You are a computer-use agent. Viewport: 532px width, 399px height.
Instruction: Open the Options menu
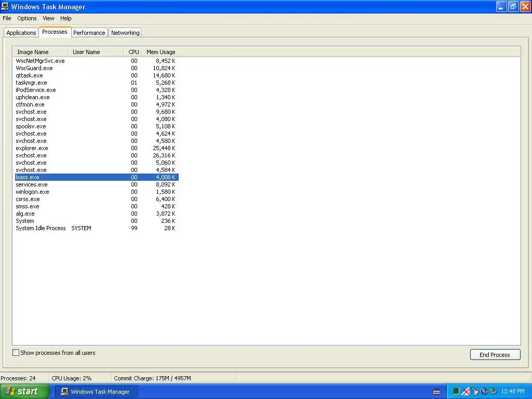pos(27,18)
